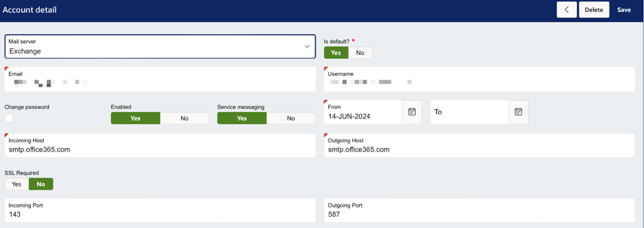The image size is (644, 228).
Task: Go back using the left chevron button
Action: 567,10
